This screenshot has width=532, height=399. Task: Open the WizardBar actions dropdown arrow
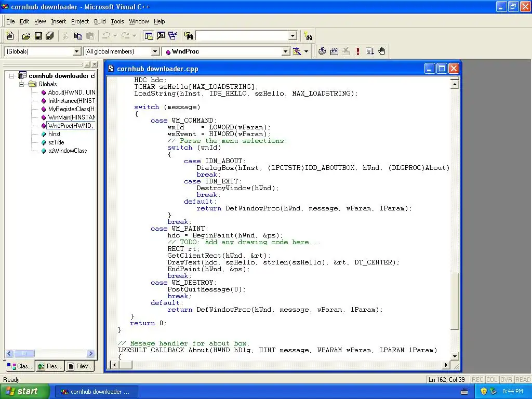click(x=306, y=51)
